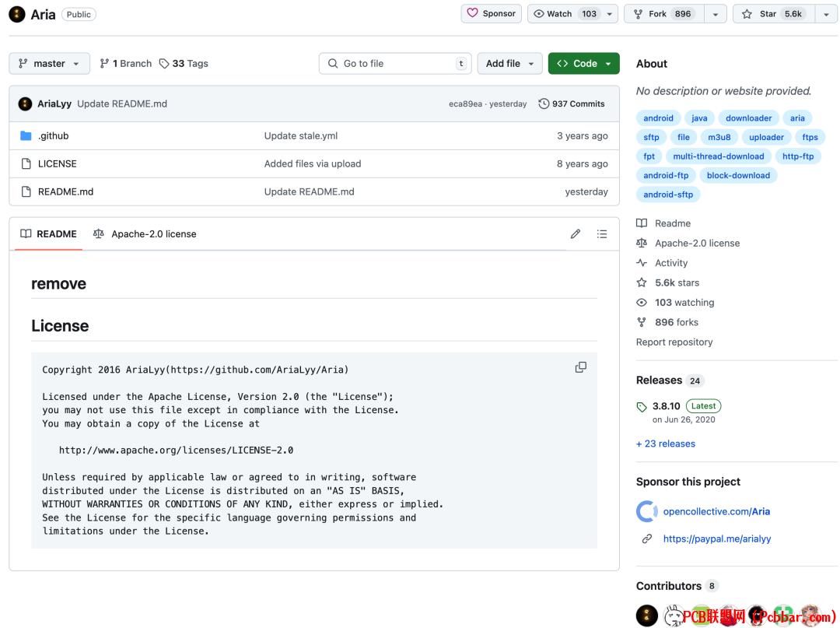Select the file topic tag

(684, 138)
